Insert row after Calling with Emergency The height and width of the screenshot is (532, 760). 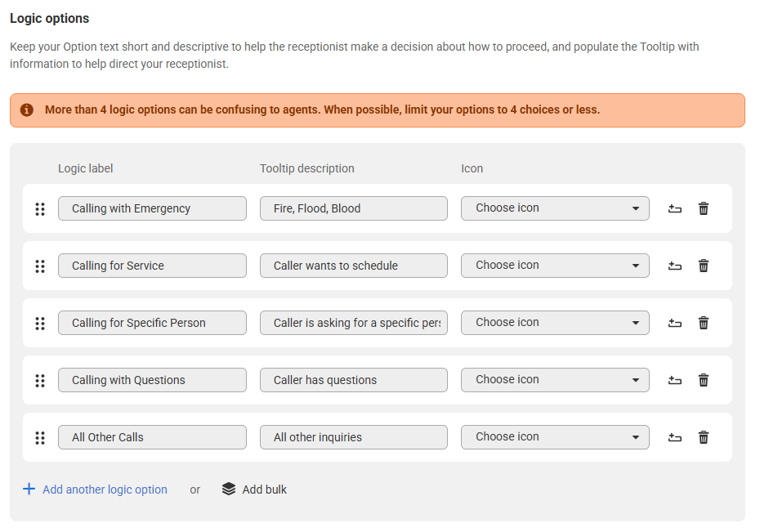click(x=675, y=208)
